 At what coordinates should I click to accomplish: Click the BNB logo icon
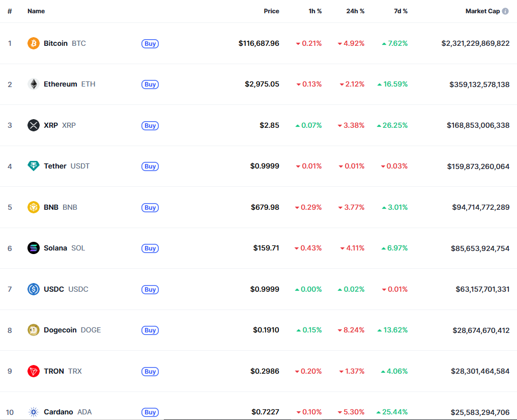pos(34,207)
